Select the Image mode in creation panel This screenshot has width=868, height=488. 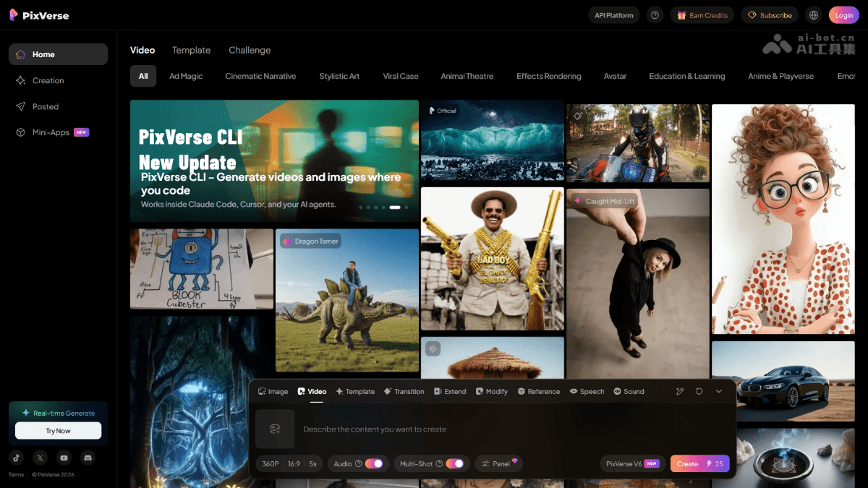point(273,391)
